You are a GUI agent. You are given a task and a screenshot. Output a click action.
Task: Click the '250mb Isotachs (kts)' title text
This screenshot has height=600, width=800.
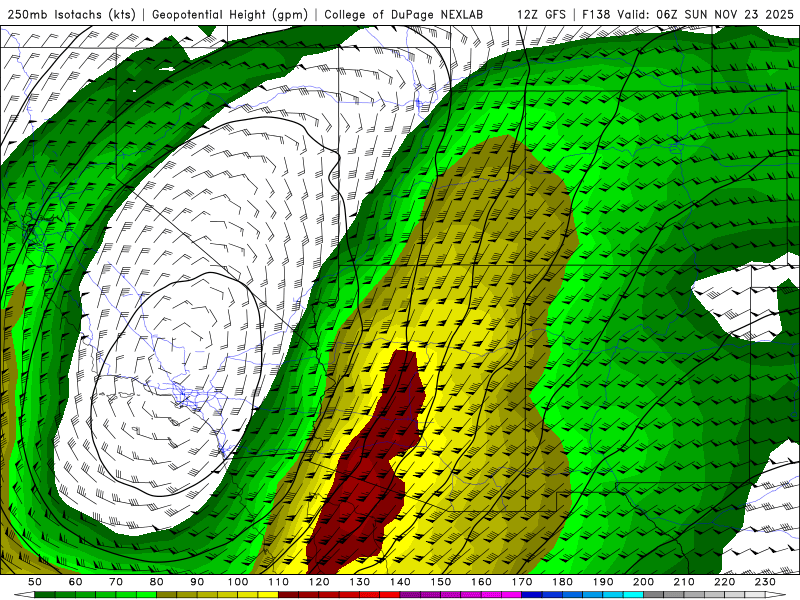(71, 14)
